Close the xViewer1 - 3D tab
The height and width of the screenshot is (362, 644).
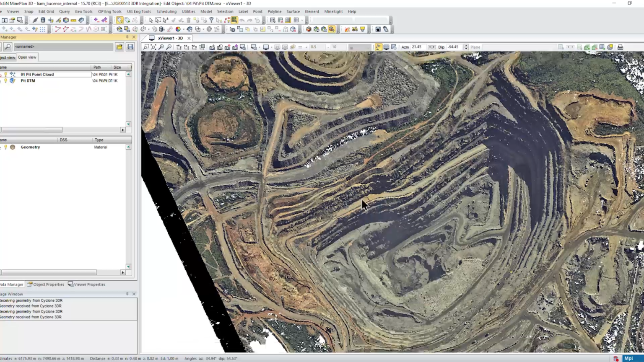click(x=189, y=38)
